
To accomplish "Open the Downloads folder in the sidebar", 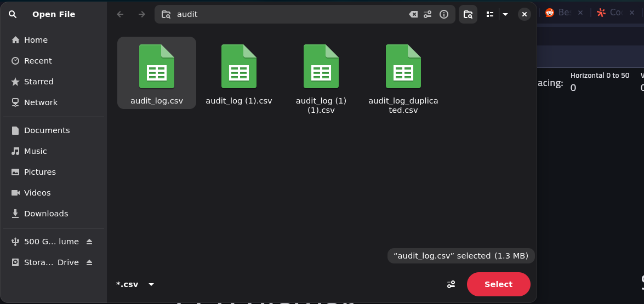I will [x=54, y=214].
